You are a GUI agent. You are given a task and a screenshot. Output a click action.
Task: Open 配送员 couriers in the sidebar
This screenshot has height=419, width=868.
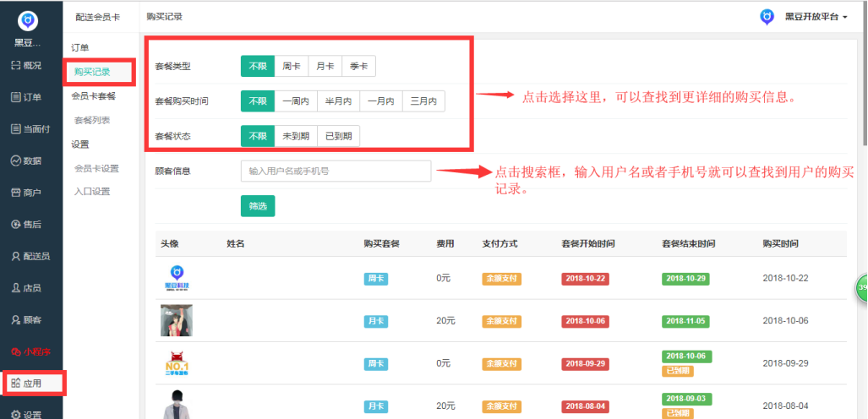point(31,256)
